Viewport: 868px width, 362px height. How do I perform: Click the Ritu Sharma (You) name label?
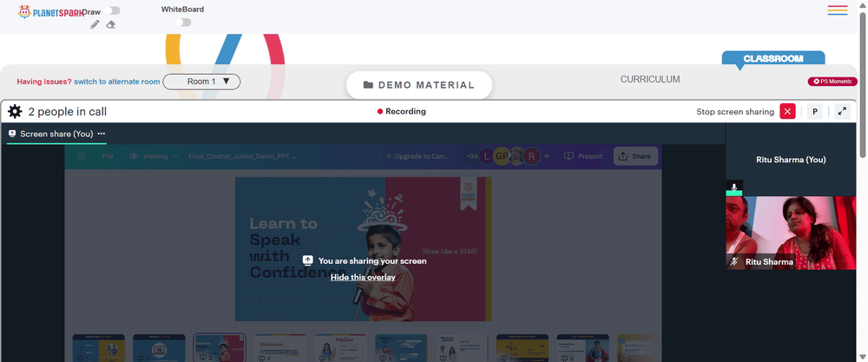tap(791, 160)
